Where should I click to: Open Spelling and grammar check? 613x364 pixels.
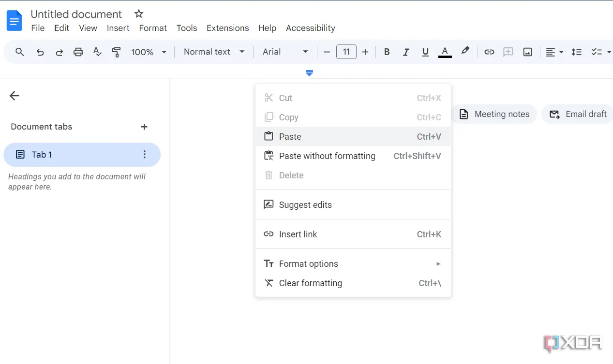pos(97,52)
